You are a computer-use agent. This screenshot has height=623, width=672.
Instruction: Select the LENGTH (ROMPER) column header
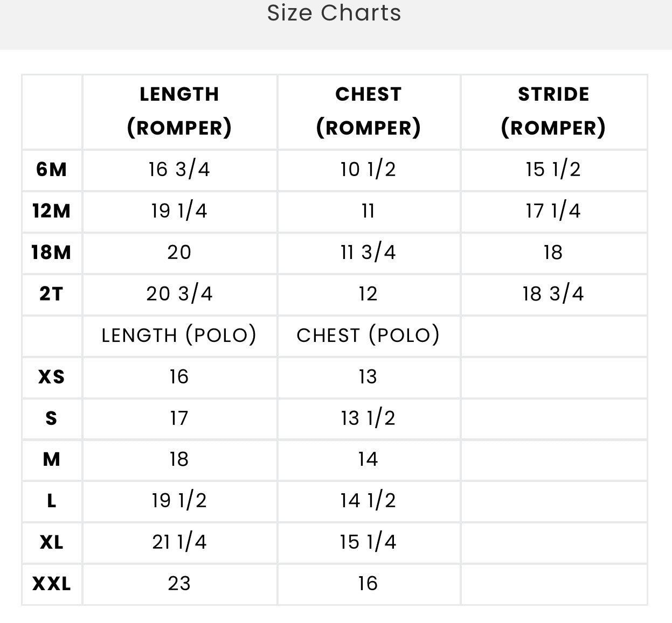[179, 111]
